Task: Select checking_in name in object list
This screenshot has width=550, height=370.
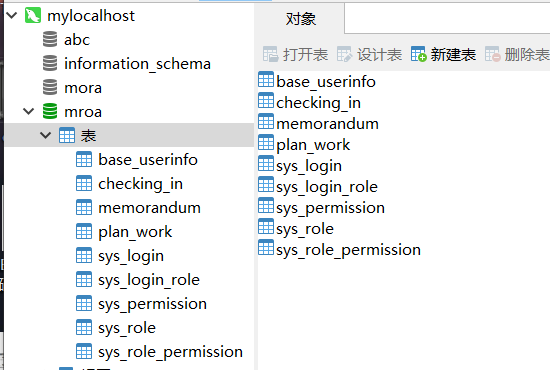Action: point(318,103)
